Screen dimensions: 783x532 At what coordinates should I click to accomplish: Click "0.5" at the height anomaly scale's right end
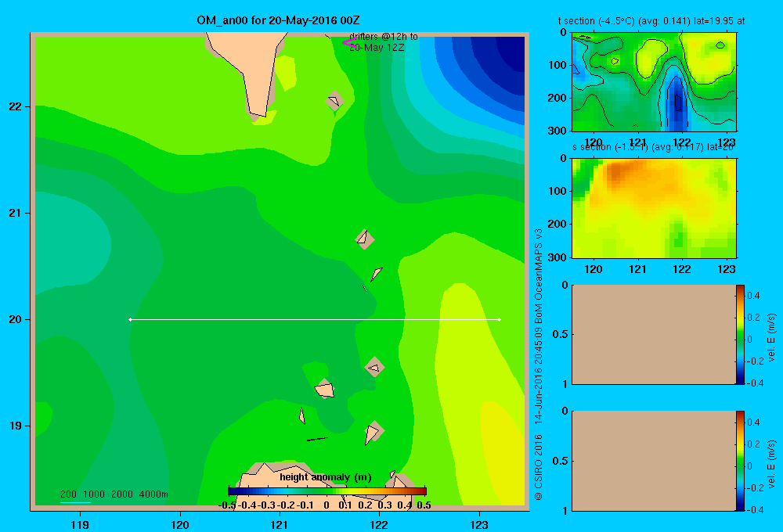point(424,505)
